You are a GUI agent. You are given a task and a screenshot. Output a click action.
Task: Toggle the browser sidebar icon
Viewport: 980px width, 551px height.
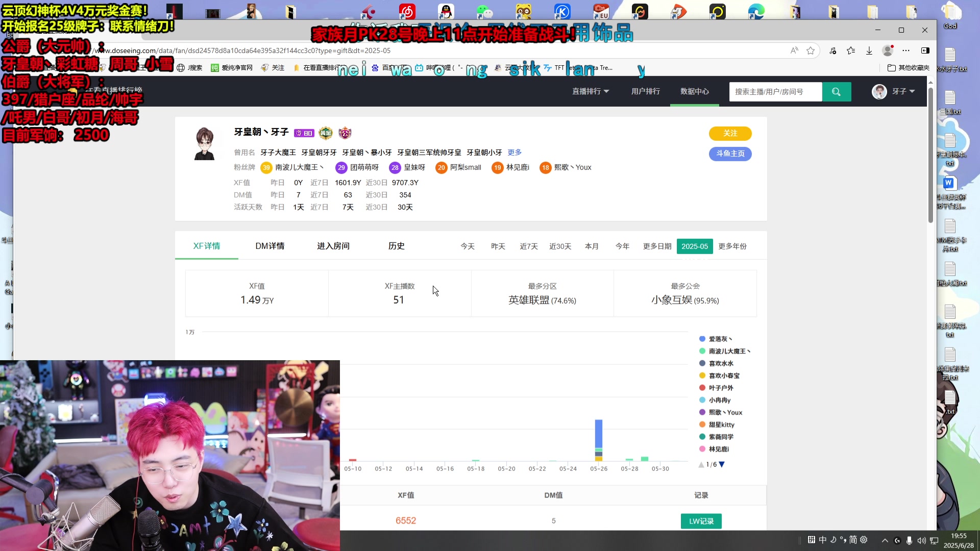point(925,51)
